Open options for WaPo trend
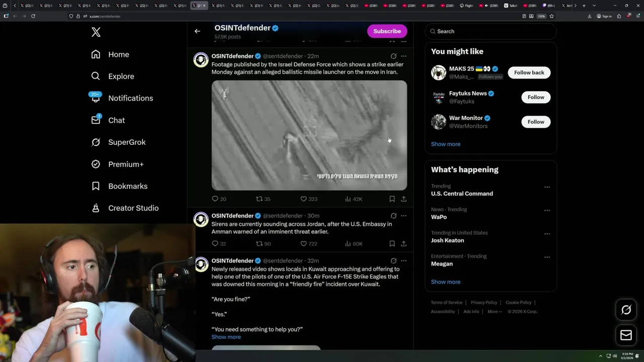This screenshot has width=644, height=362. coord(547,210)
